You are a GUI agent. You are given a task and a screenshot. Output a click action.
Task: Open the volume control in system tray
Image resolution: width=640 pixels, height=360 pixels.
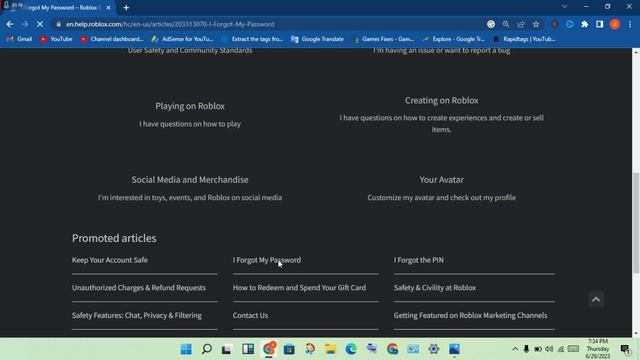pos(549,349)
